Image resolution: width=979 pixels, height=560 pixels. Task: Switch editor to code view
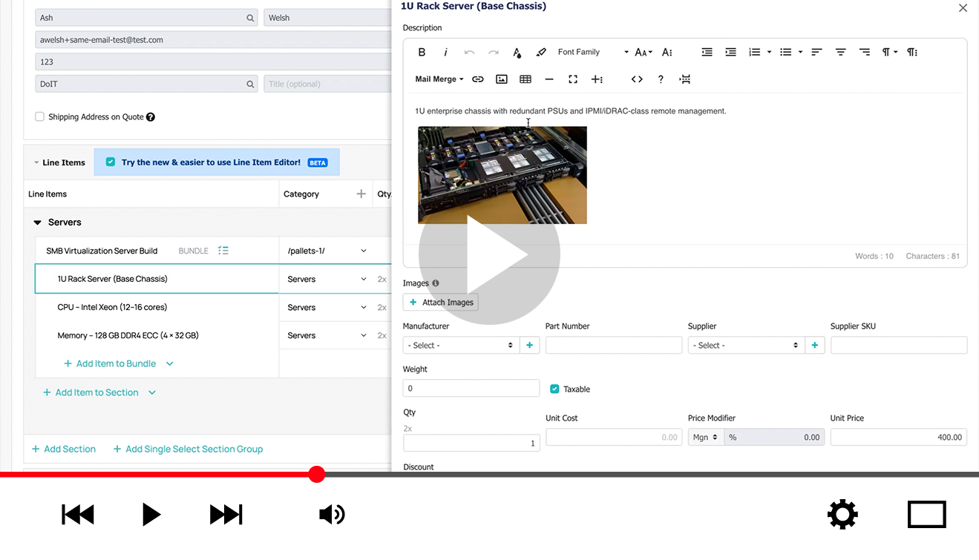tap(637, 79)
